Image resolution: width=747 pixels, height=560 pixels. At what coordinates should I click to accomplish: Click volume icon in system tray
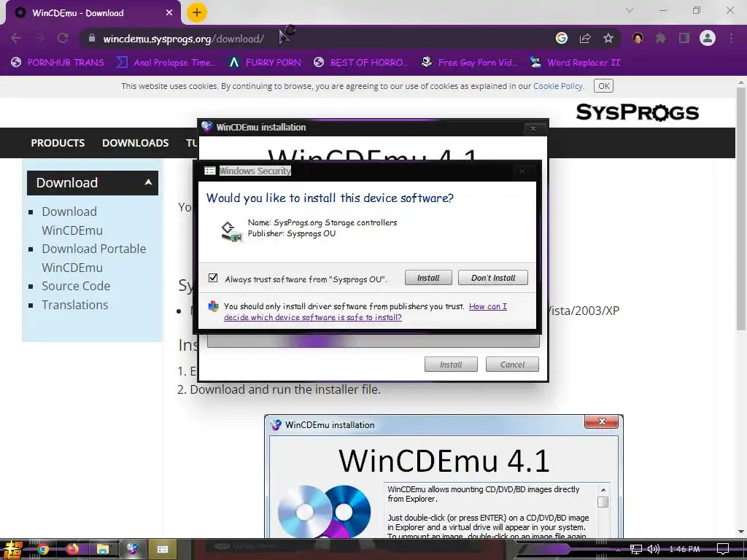(653, 549)
